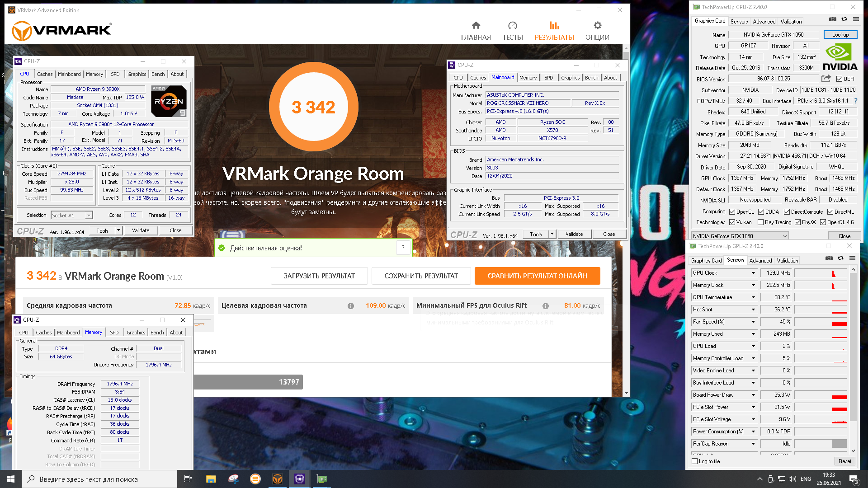Open GPU Temperature sensor dropdown
The width and height of the screenshot is (868, 488).
point(753,297)
